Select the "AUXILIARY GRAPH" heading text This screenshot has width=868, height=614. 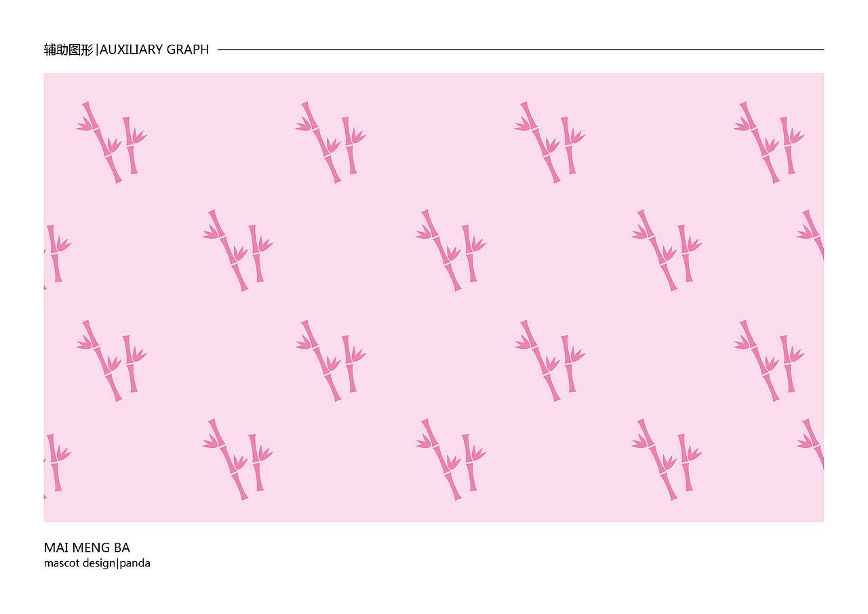155,50
